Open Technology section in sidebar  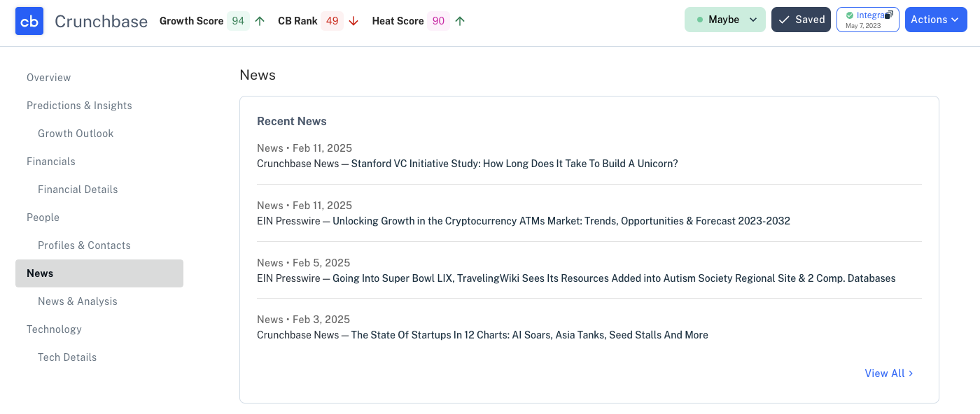[54, 329]
